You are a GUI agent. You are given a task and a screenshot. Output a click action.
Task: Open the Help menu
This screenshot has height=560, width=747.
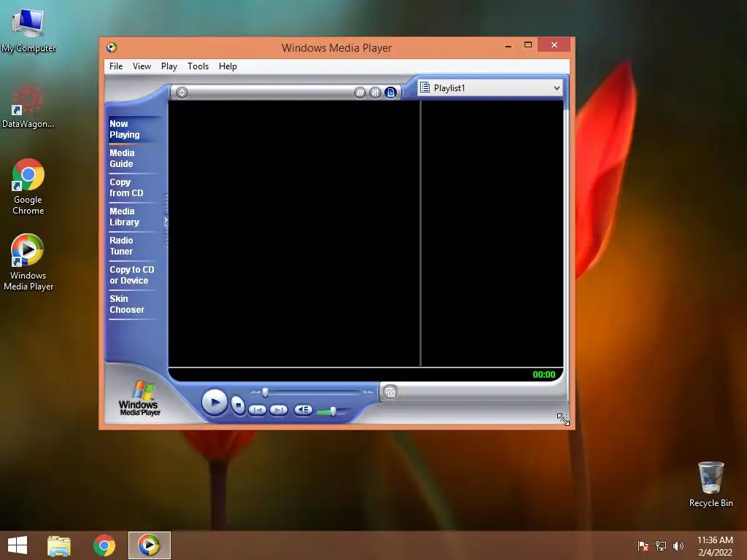click(x=228, y=66)
